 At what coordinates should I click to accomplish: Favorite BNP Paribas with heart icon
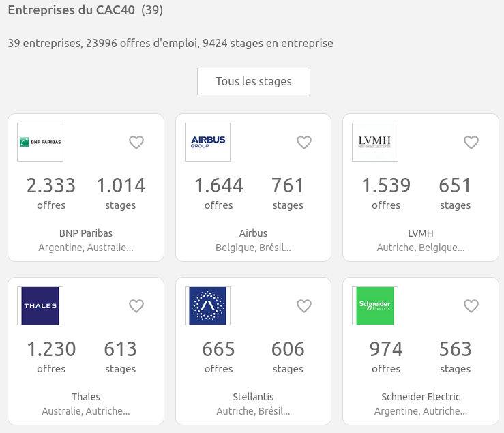coord(136,143)
